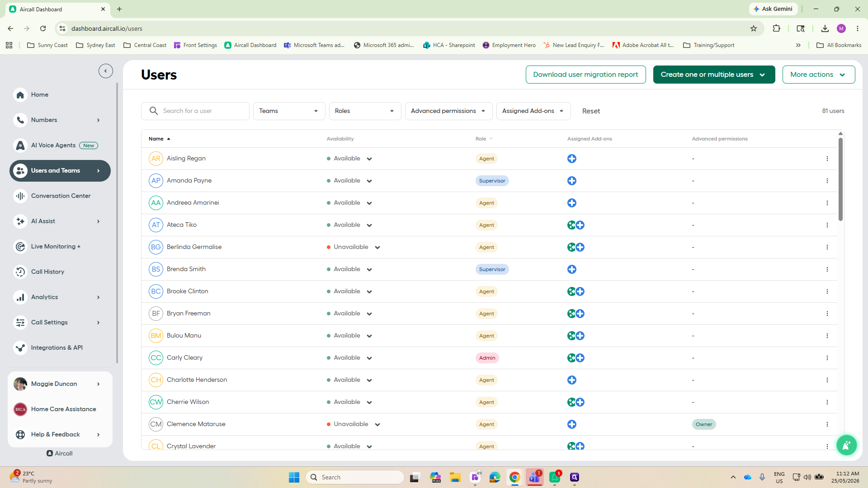The width and height of the screenshot is (868, 488).
Task: Click the Reset filters link
Action: [x=591, y=111]
